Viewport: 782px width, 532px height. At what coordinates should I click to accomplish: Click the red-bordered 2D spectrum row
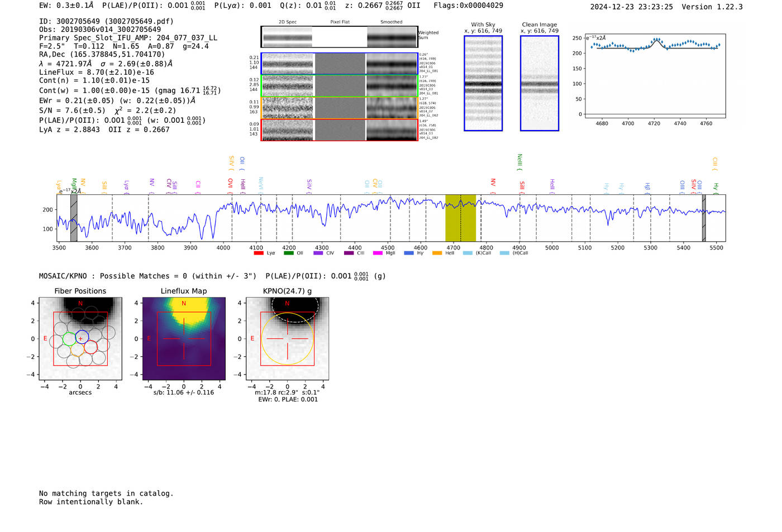339,130
